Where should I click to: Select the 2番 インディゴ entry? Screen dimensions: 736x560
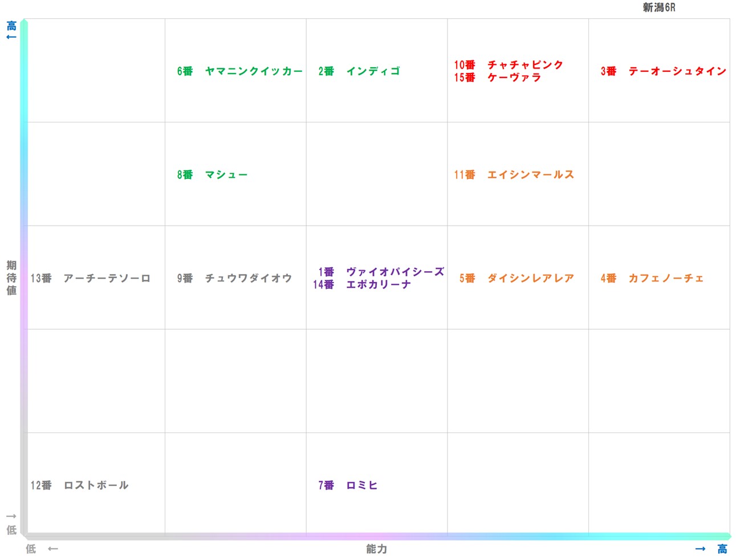pos(359,71)
